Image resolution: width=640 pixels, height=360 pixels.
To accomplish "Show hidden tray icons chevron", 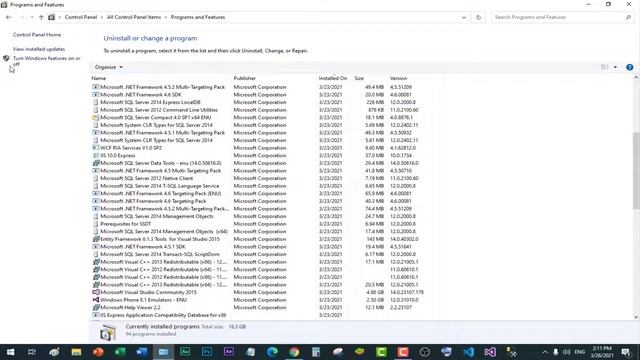I will coord(545,352).
